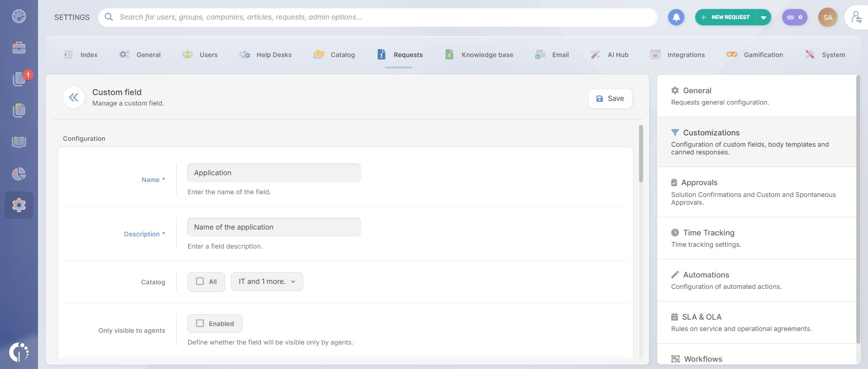The image size is (868, 369).
Task: Click the logo at sidebar bottom
Action: [19, 352]
